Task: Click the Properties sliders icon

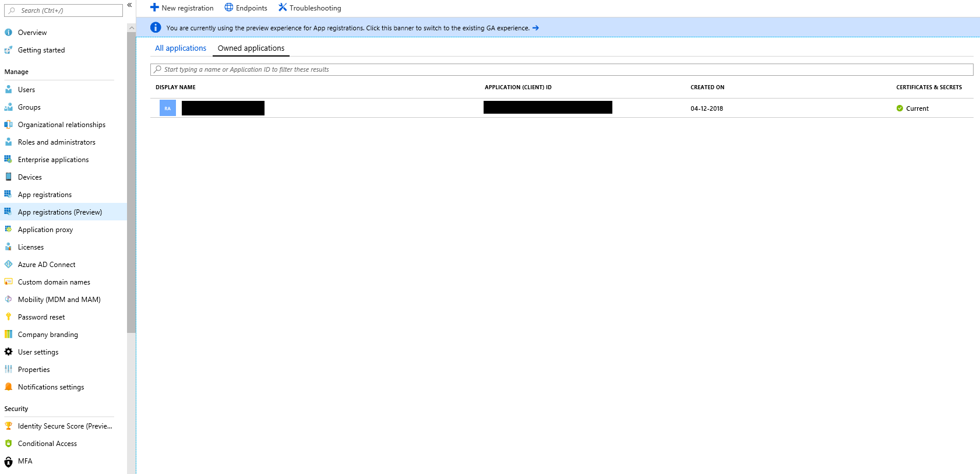Action: 8,369
